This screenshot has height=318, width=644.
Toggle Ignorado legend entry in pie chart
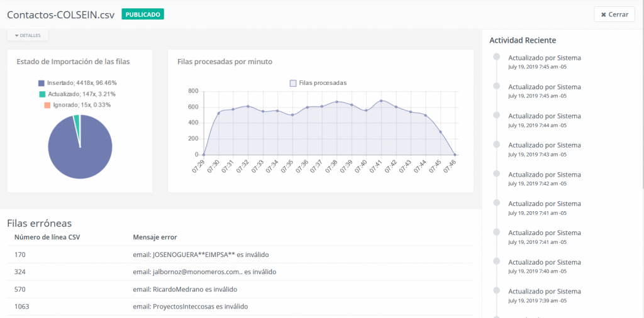pos(77,105)
